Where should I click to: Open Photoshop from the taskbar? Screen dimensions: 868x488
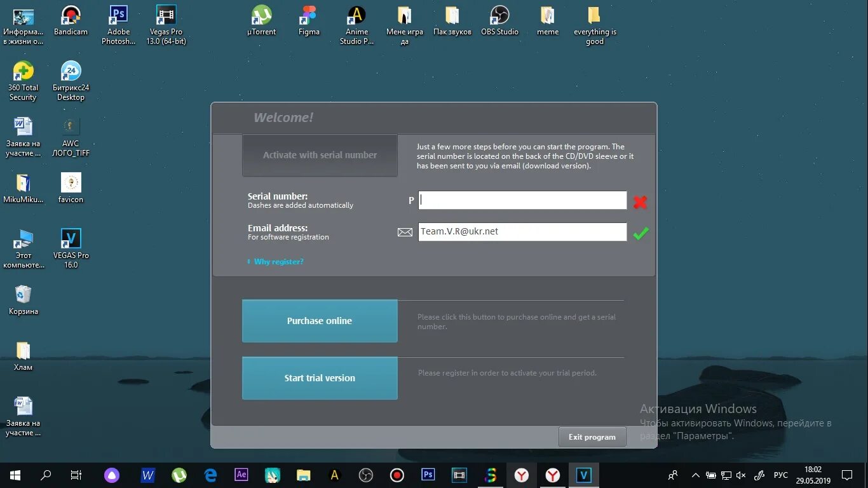point(428,475)
